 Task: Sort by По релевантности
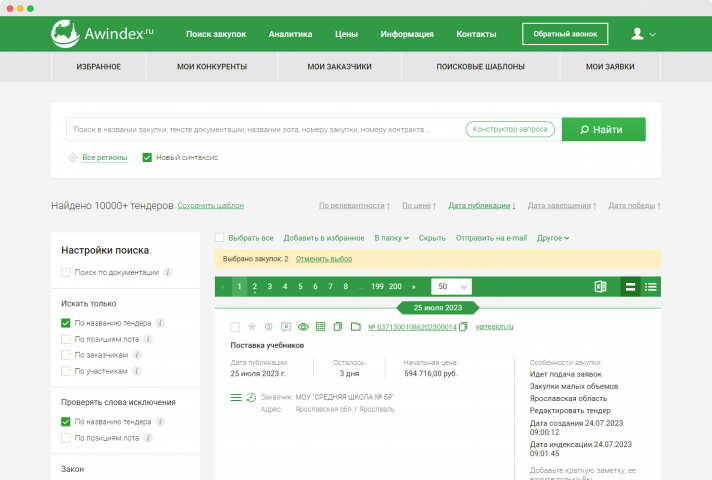(354, 206)
